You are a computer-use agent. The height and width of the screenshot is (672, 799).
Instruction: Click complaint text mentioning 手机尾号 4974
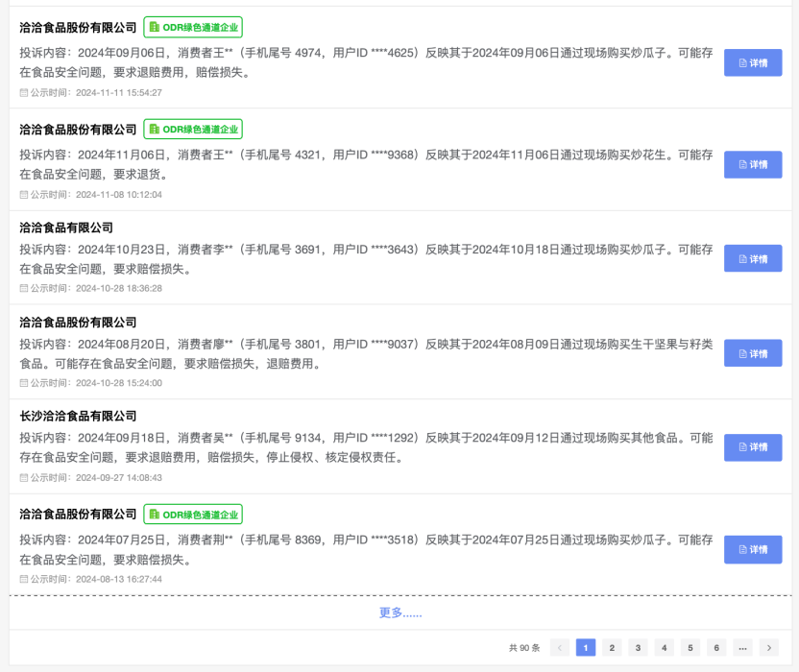(x=366, y=62)
